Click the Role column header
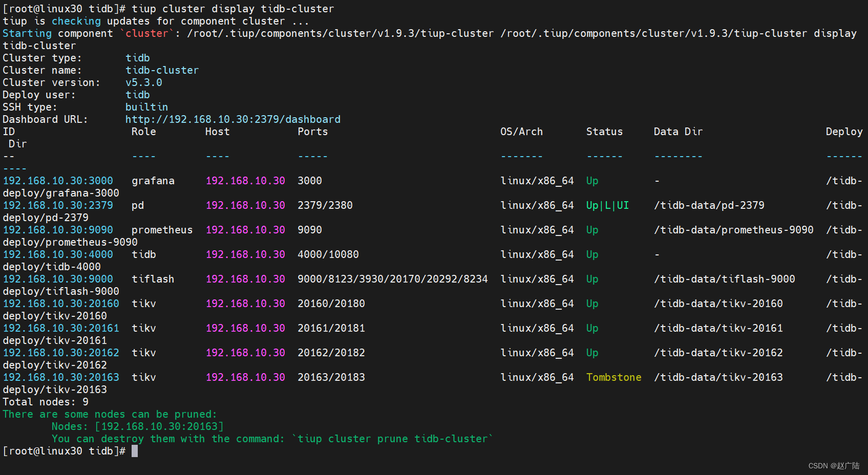The image size is (868, 475). [144, 132]
